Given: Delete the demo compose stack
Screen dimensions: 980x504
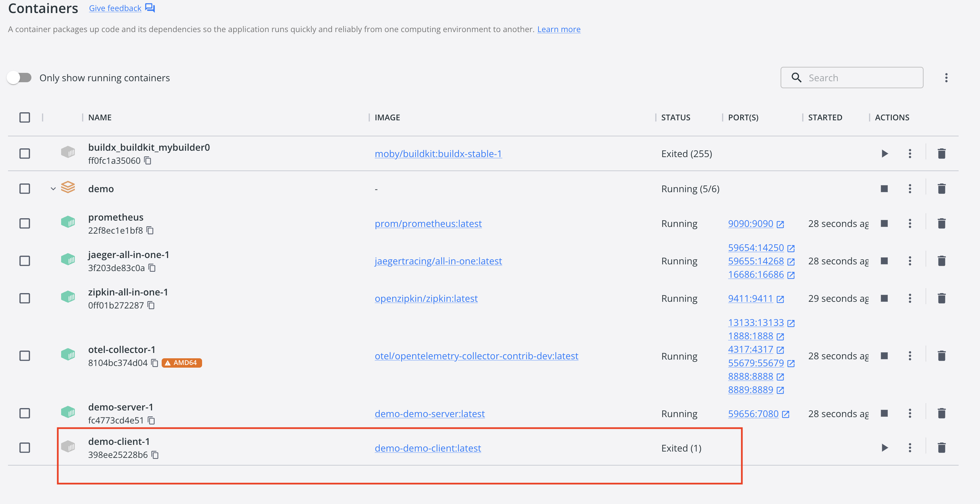Looking at the screenshot, I should [x=942, y=188].
